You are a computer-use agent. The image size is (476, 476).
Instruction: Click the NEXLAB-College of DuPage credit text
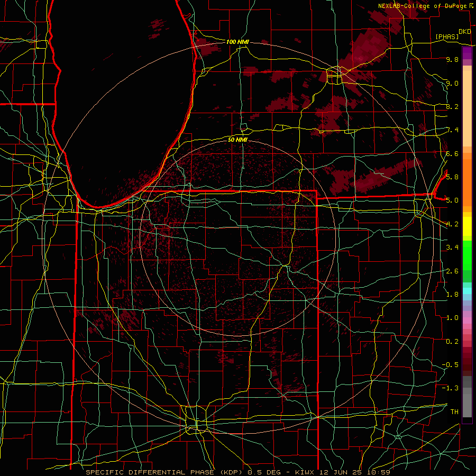422,6
